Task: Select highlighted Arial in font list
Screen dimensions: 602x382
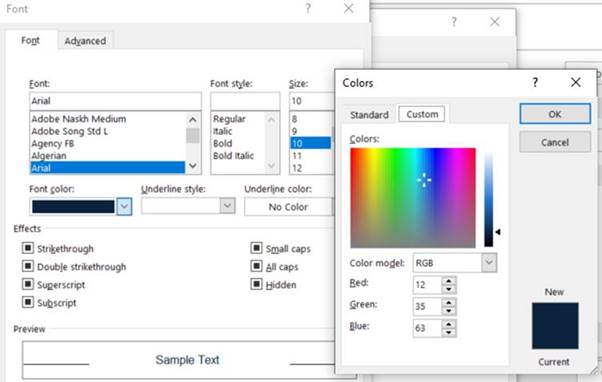Action: [x=108, y=168]
